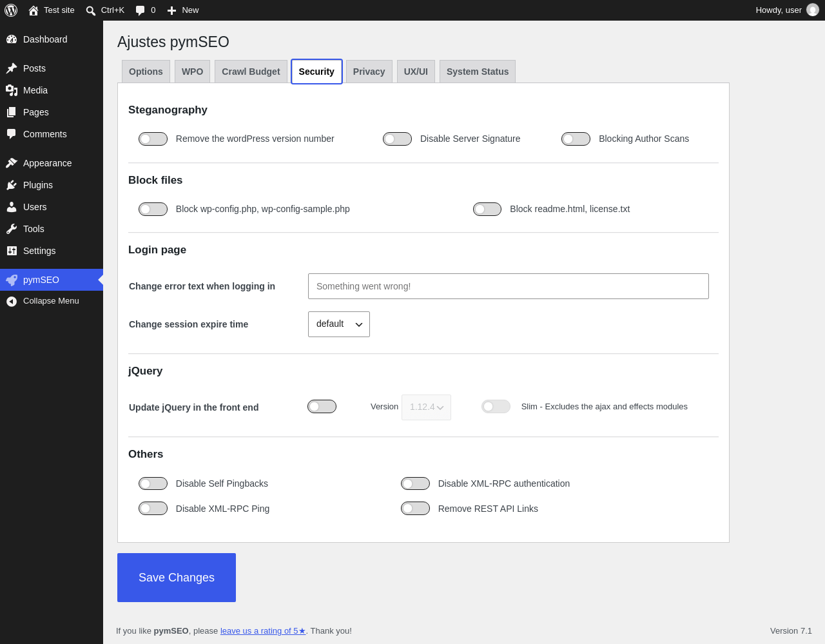Click Howdy, user account link
The image size is (825, 644).
point(787,10)
